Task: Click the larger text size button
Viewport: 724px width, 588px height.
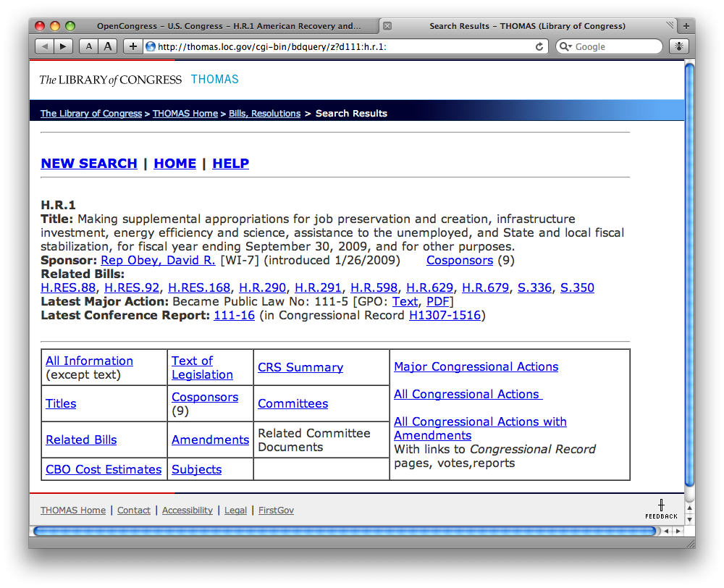Action: (108, 46)
